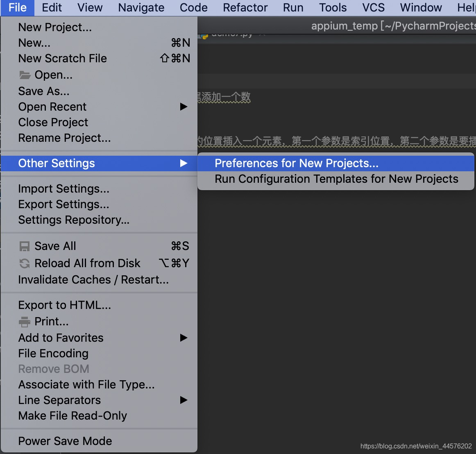476x454 pixels.
Task: Select Export Settings...
Action: click(x=99, y=204)
